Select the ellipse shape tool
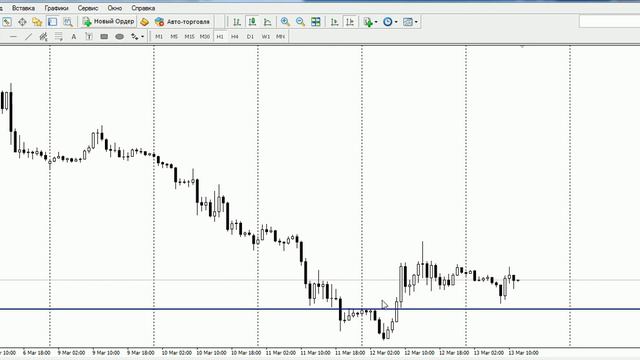Image resolution: width=640 pixels, height=360 pixels. [x=119, y=37]
